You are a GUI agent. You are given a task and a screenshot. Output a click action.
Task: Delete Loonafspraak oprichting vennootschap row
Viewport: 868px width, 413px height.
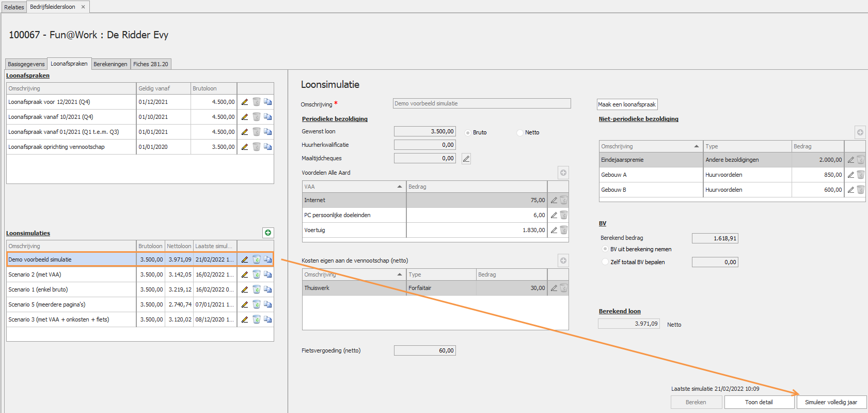[x=256, y=147]
